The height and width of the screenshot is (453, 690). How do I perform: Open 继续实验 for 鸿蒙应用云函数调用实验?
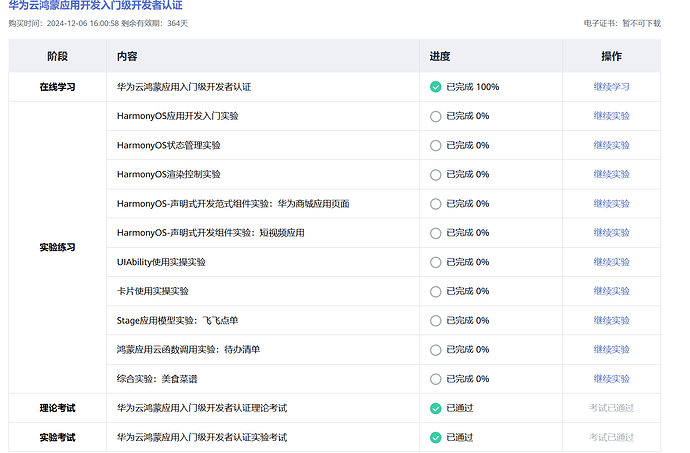click(x=611, y=350)
